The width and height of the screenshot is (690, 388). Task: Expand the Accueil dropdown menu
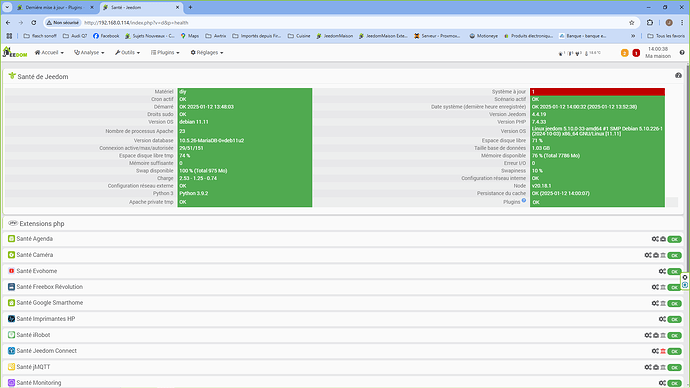[x=49, y=52]
